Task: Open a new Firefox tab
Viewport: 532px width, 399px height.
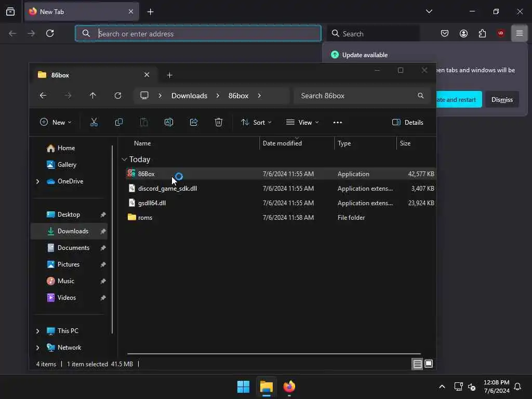Action: (x=150, y=12)
